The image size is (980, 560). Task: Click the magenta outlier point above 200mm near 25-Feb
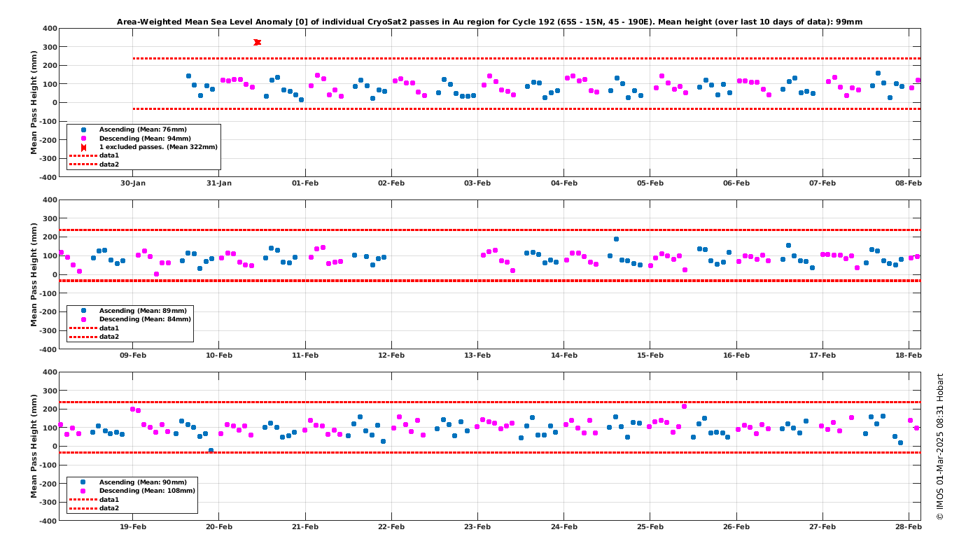684,406
